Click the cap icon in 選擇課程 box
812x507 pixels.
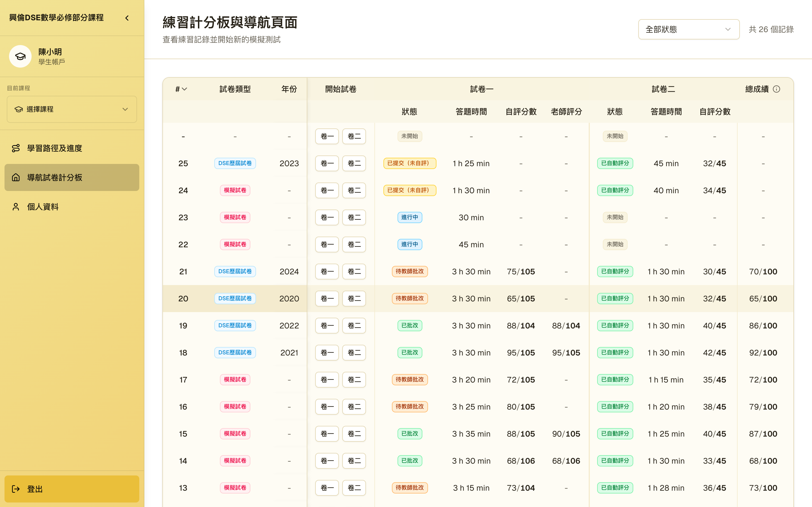[x=18, y=109]
